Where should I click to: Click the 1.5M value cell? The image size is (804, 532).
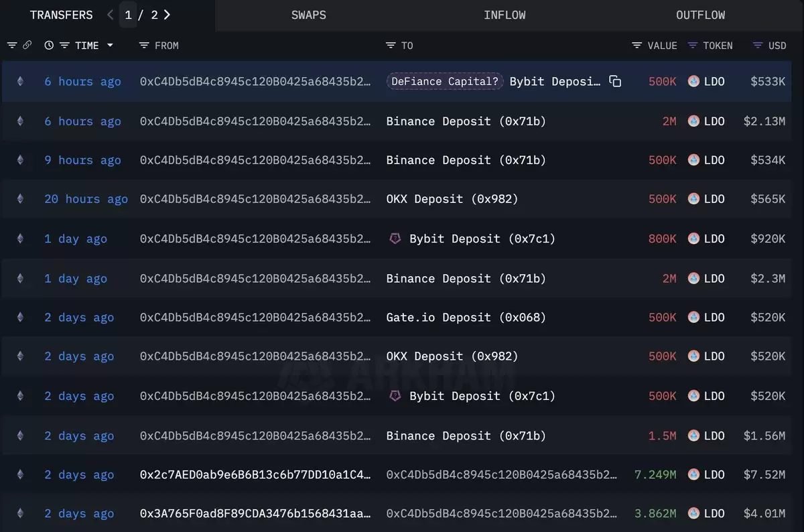pyautogui.click(x=663, y=436)
